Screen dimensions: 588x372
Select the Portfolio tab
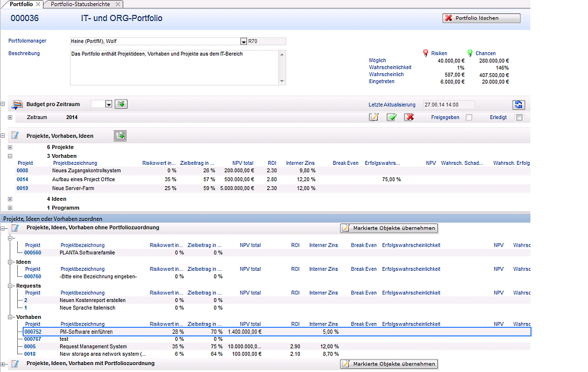20,4
